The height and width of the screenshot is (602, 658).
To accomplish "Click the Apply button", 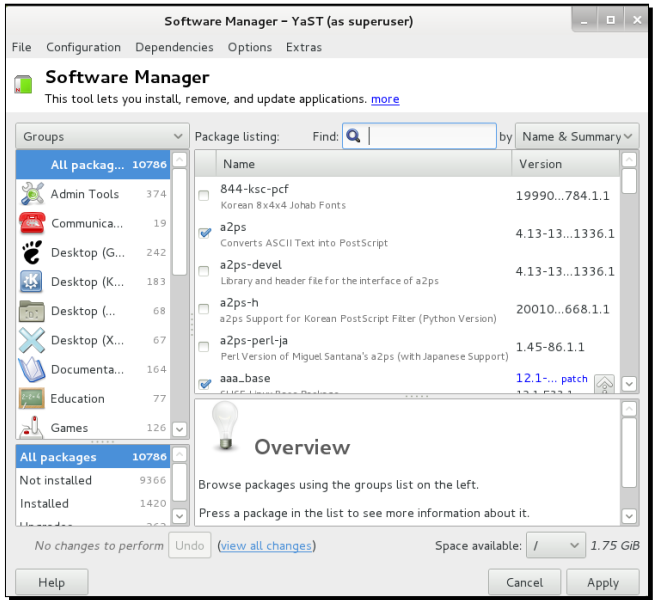I will tap(602, 582).
